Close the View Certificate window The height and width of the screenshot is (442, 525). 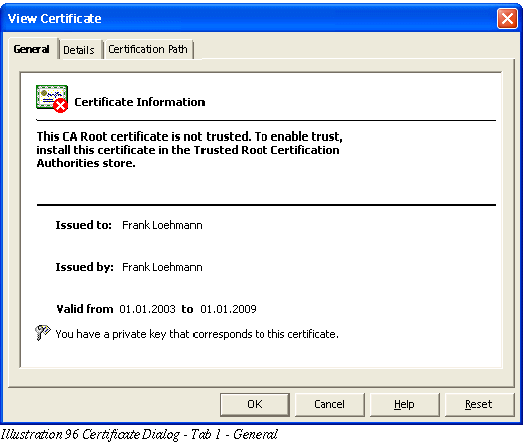(507, 18)
